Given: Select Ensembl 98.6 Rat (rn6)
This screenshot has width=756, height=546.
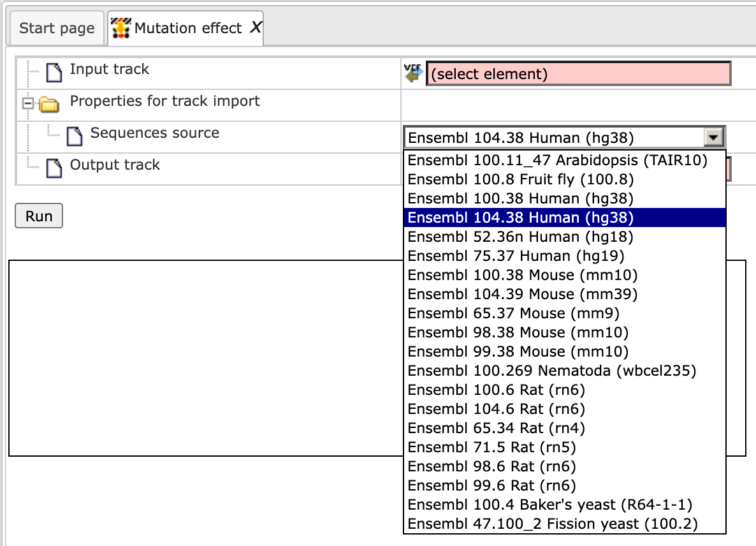Looking at the screenshot, I should tap(564, 466).
